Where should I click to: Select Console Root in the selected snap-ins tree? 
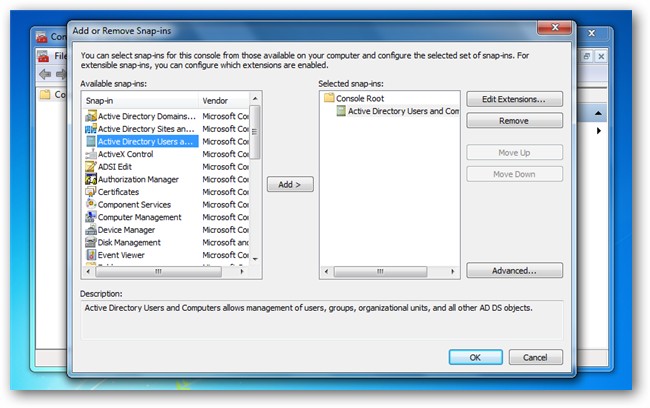click(360, 98)
